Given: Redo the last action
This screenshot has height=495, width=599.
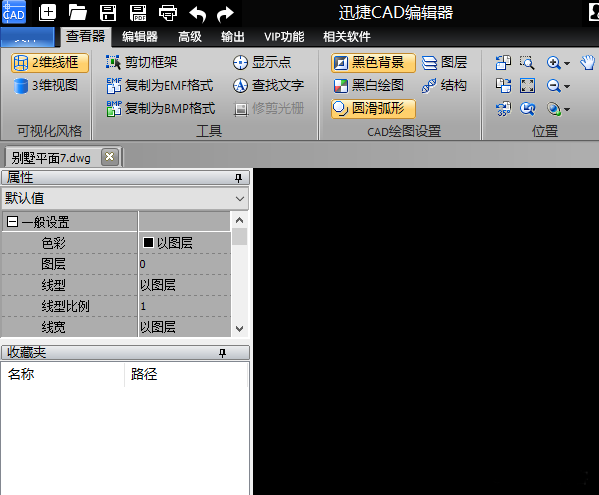Looking at the screenshot, I should 225,14.
